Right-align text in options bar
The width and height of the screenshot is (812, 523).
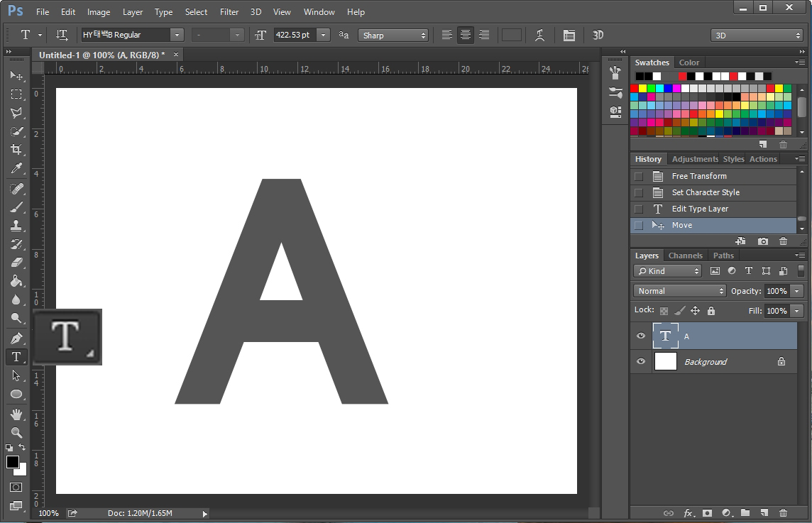[x=484, y=35]
